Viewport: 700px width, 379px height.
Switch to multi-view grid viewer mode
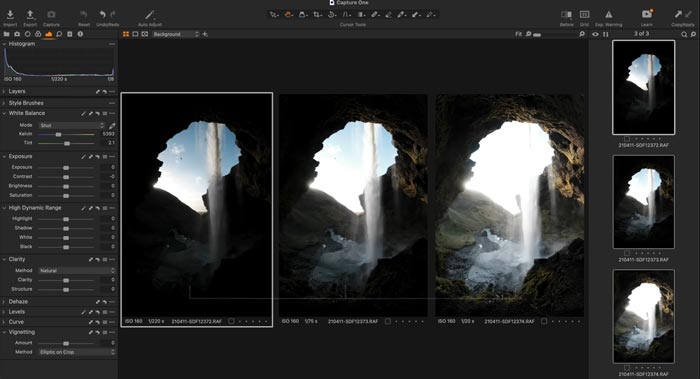[126, 34]
